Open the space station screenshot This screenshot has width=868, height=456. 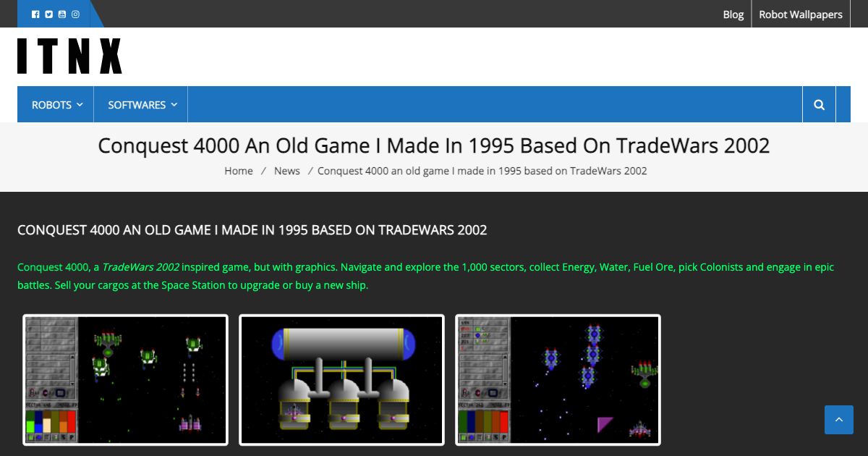341,379
